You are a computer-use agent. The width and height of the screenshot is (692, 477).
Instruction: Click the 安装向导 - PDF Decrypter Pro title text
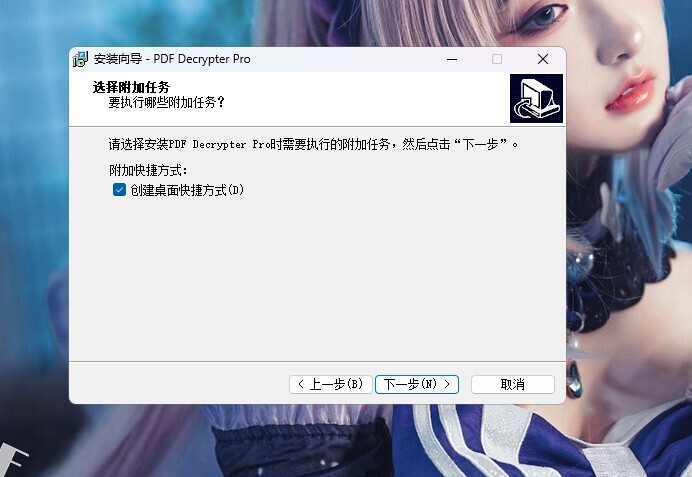point(172,59)
